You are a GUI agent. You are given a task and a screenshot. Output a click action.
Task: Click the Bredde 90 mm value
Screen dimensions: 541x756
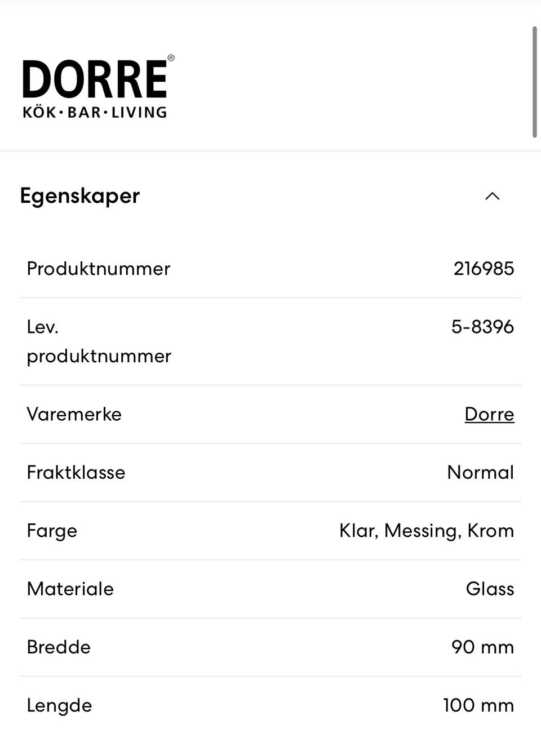click(x=483, y=647)
